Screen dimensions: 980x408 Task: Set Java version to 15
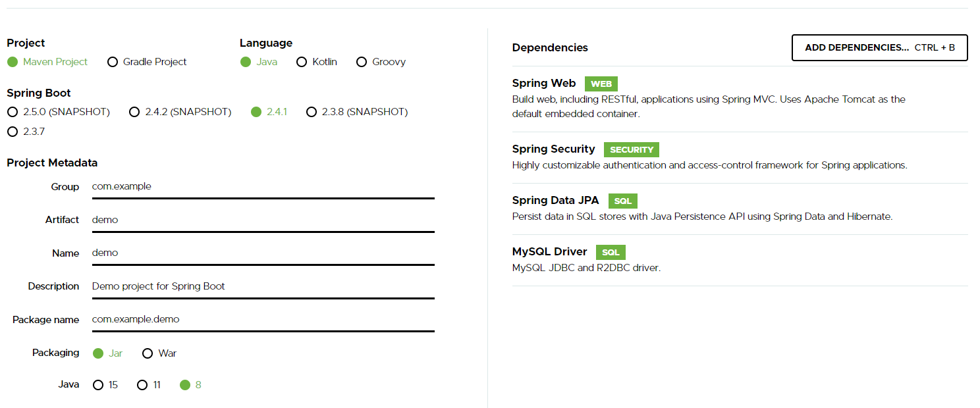click(98, 385)
